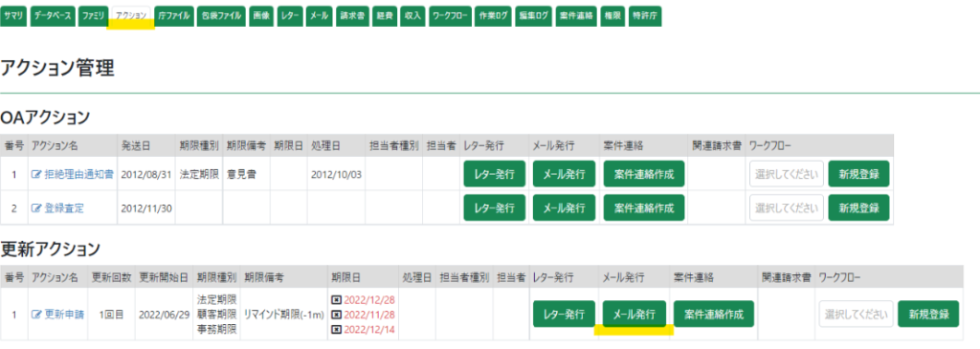The width and height of the screenshot is (980, 349).
Task: Open the 収入 tab
Action: [x=413, y=17]
